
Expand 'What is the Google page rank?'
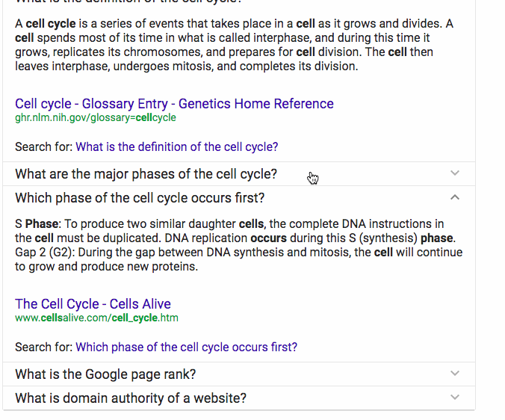tap(105, 374)
